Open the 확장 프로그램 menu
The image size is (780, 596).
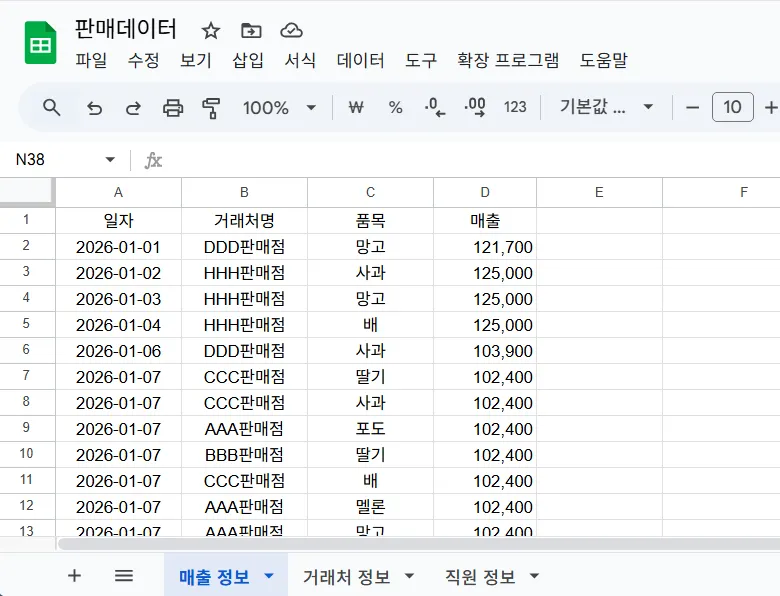[508, 61]
